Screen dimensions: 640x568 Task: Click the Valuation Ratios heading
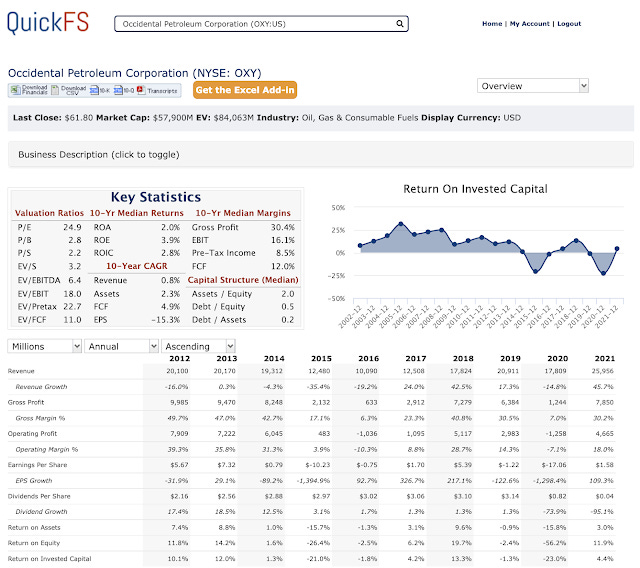pos(49,213)
